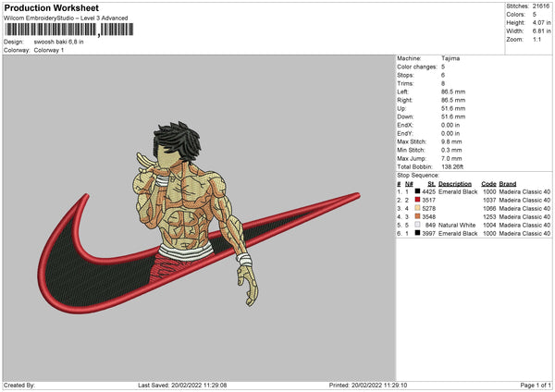Click stitch count 4425 in stop 1

coord(428,191)
